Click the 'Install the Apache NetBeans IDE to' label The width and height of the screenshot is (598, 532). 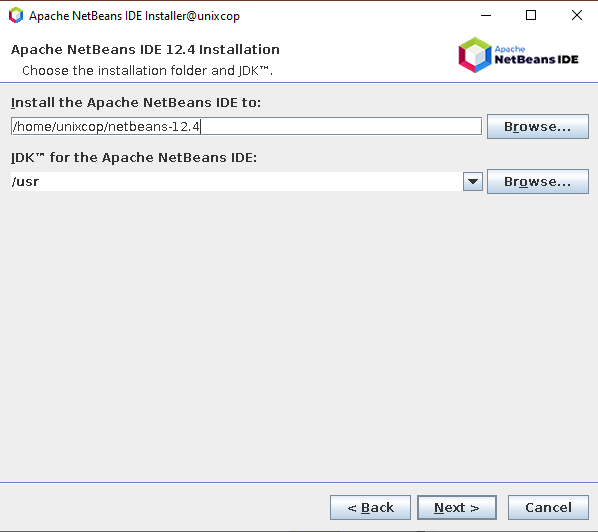click(136, 103)
